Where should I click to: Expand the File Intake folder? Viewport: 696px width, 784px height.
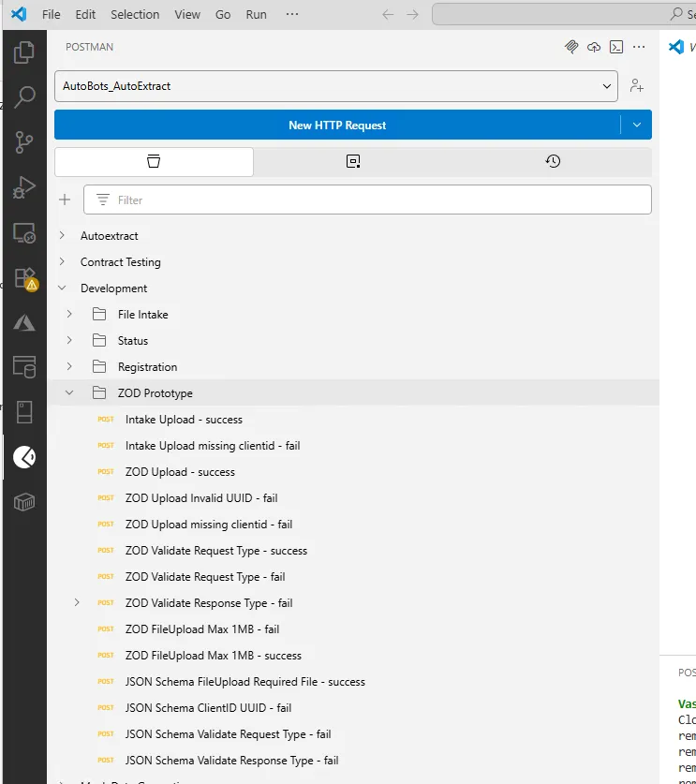[x=69, y=314]
